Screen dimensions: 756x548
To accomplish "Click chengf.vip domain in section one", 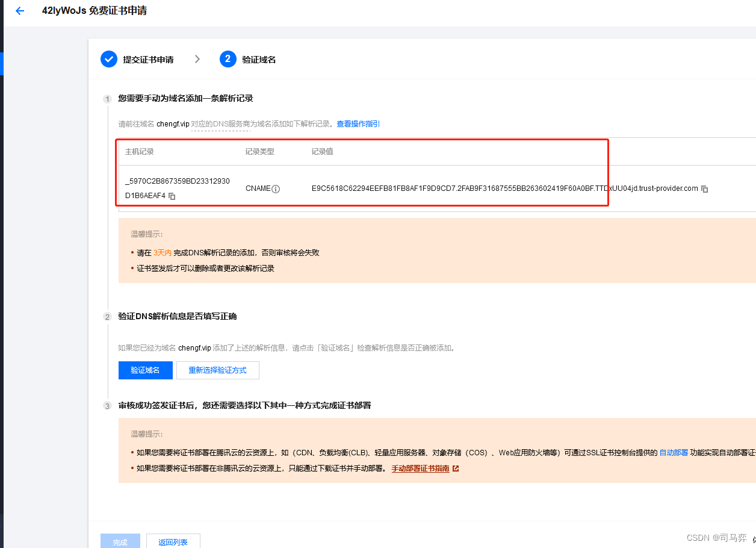I will (173, 124).
